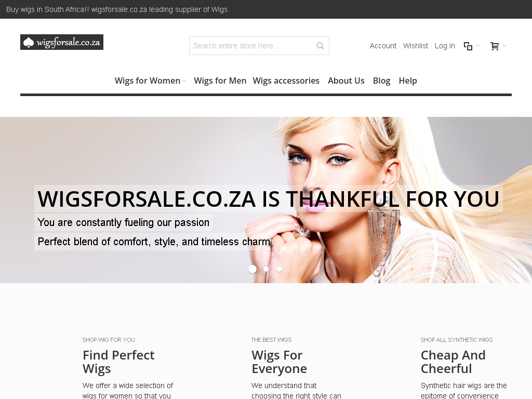Open the Wigs for Men menu
Screen dimensions: 532x399
220,81
